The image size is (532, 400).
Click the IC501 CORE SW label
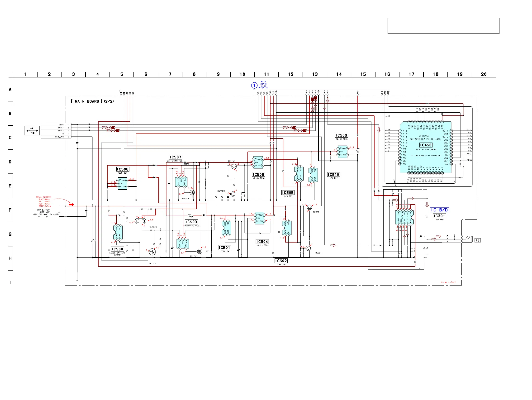click(224, 248)
